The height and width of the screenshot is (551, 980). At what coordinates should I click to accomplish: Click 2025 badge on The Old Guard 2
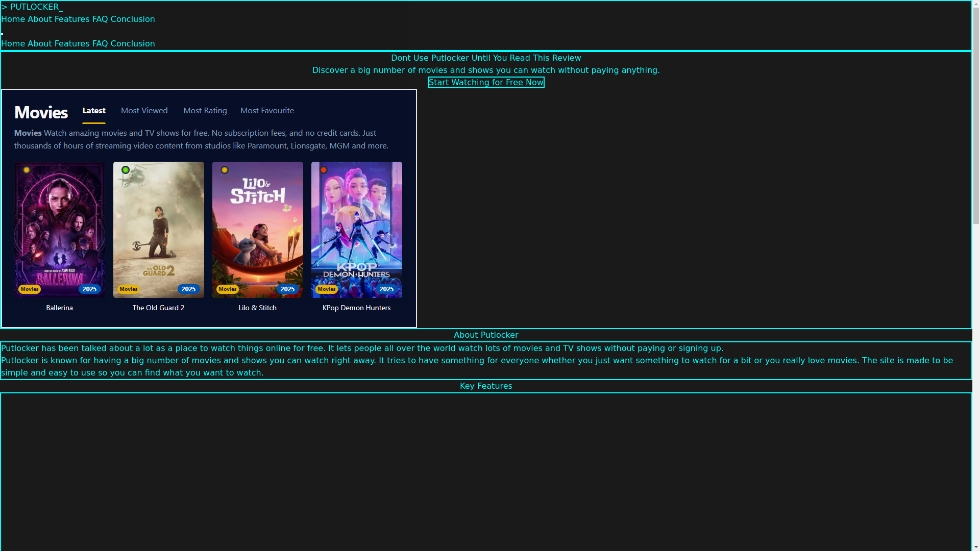click(x=189, y=289)
